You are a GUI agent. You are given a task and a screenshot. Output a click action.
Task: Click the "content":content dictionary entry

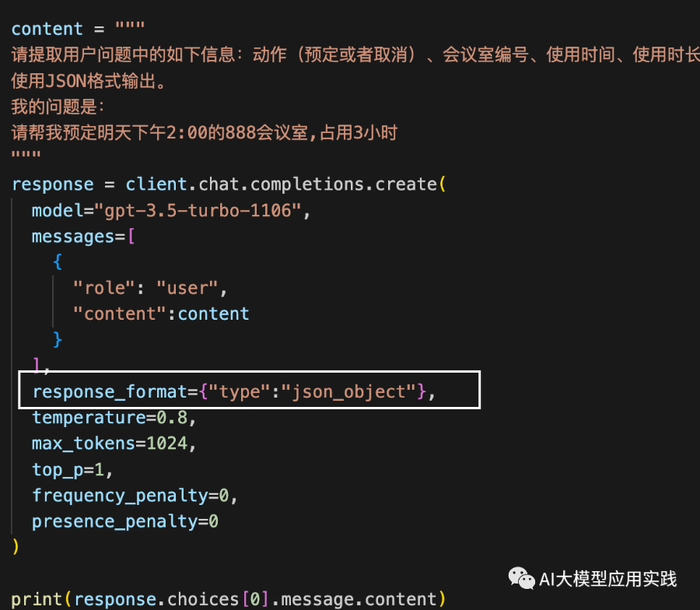click(161, 314)
